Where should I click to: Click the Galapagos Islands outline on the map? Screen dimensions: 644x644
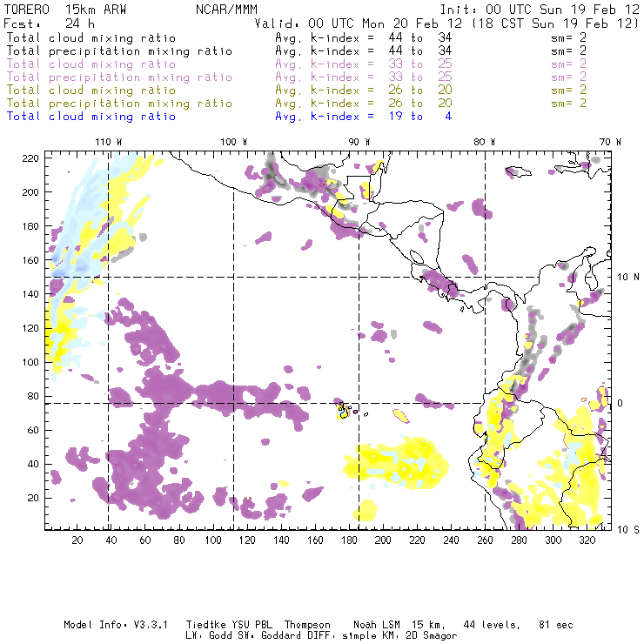pos(345,410)
